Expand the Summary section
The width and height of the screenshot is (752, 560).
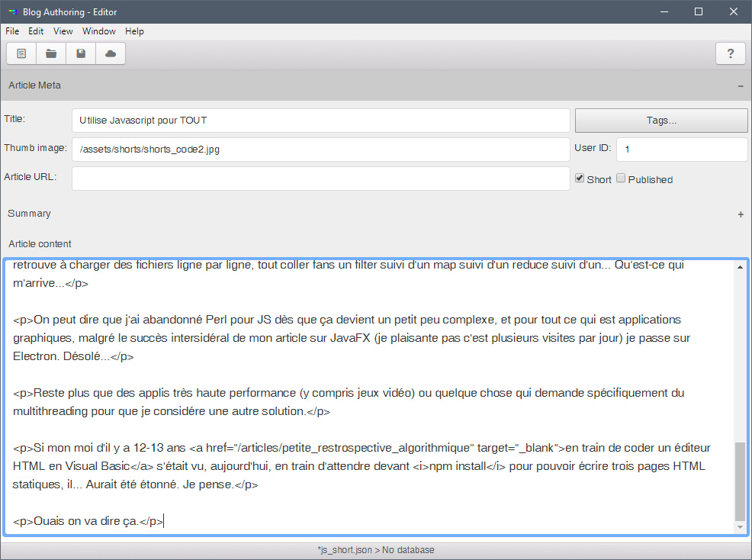[x=741, y=214]
